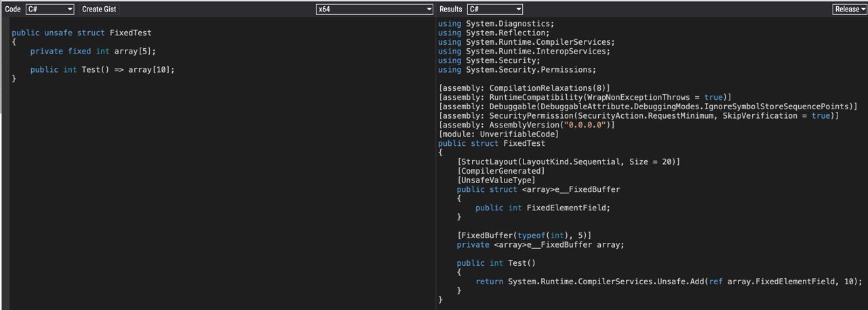Click the line 'private fixed int array[5];'
Viewport: 868px width, 310px height.
[x=93, y=51]
